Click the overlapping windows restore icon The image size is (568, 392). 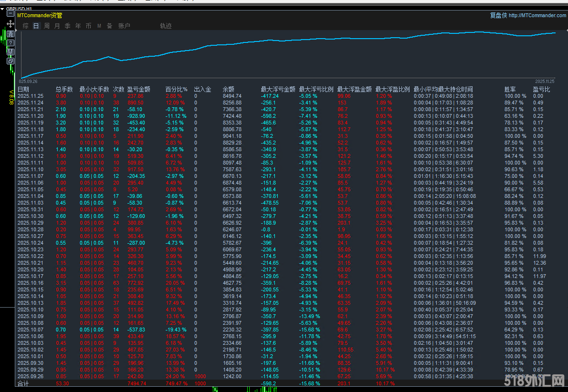10,61
